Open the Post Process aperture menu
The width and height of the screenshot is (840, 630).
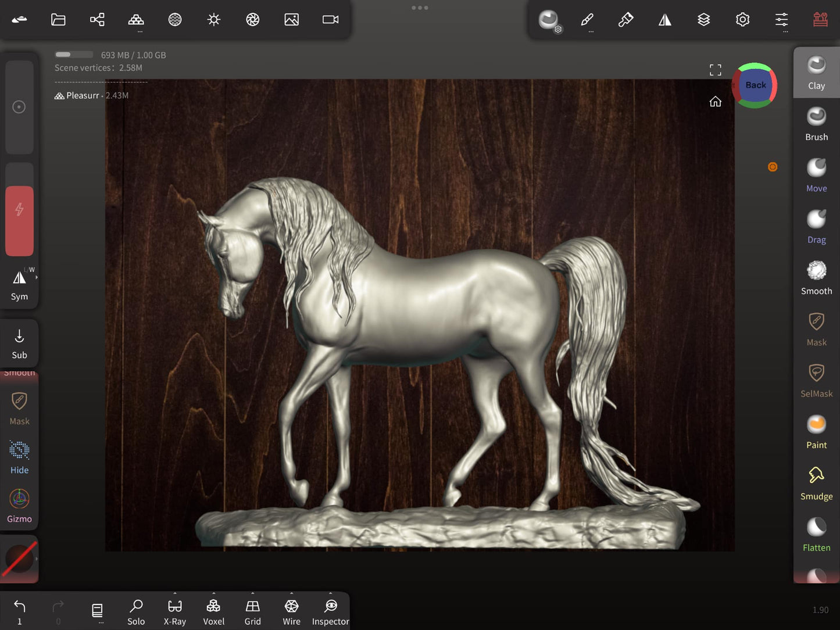tap(253, 20)
